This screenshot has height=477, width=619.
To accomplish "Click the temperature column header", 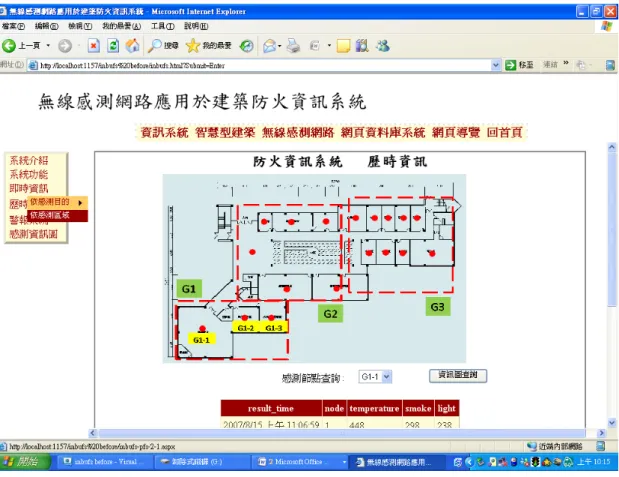I will [374, 408].
